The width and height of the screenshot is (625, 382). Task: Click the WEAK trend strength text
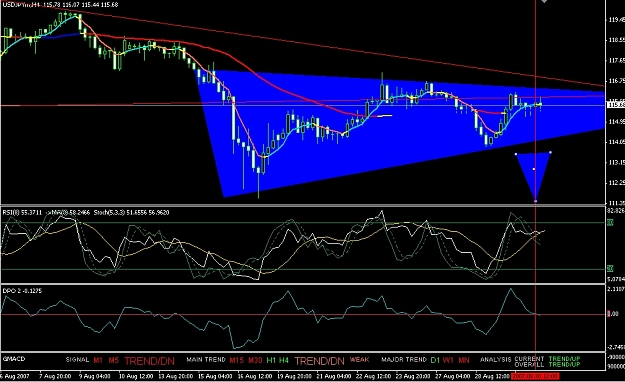[x=360, y=360]
